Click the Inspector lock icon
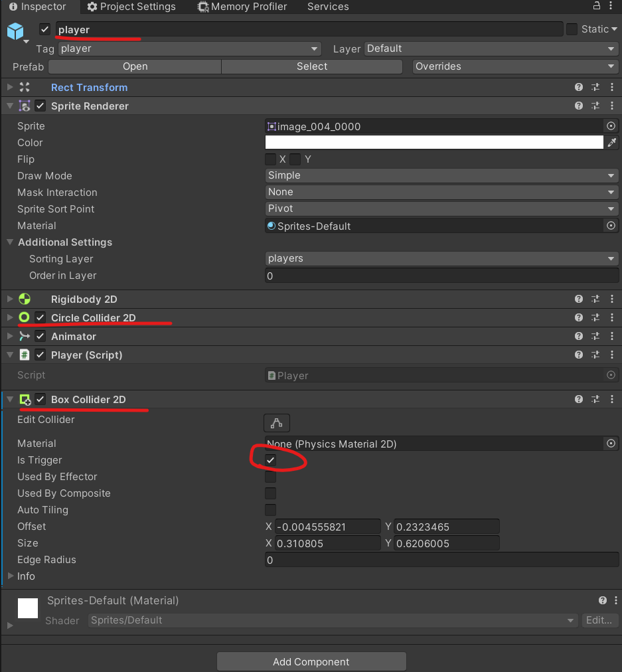 596,5
